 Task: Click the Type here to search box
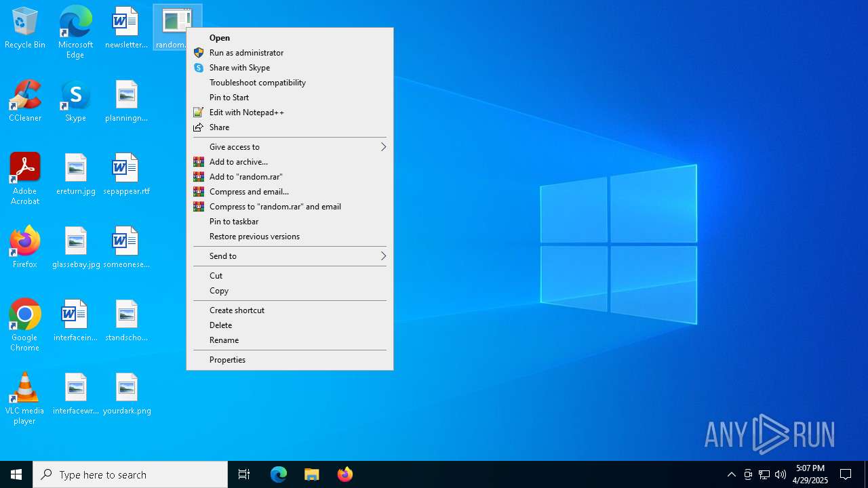[130, 474]
